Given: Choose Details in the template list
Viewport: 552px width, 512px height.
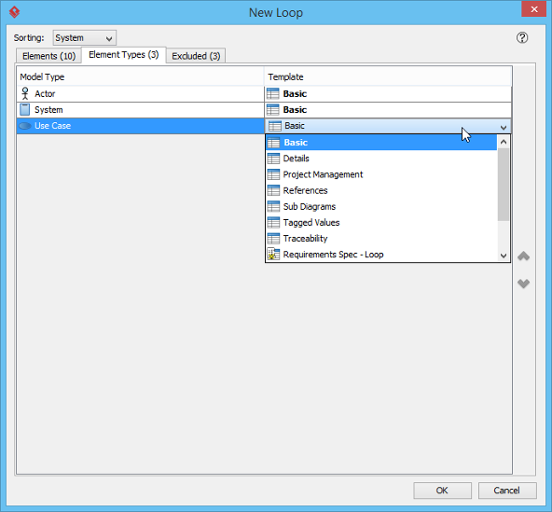Looking at the screenshot, I should [381, 158].
